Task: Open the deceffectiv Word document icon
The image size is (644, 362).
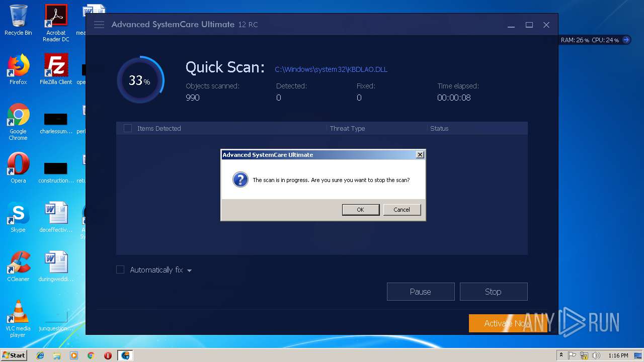Action: (56, 217)
